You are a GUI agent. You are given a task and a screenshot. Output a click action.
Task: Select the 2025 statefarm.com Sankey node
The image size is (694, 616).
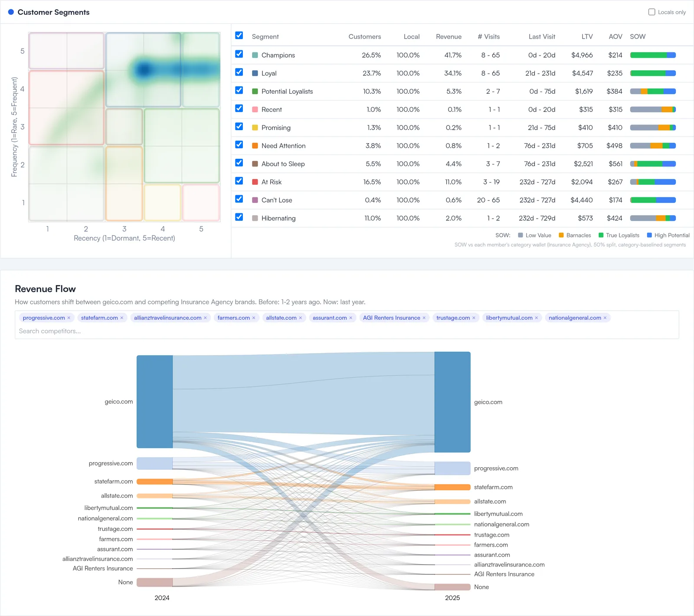452,487
